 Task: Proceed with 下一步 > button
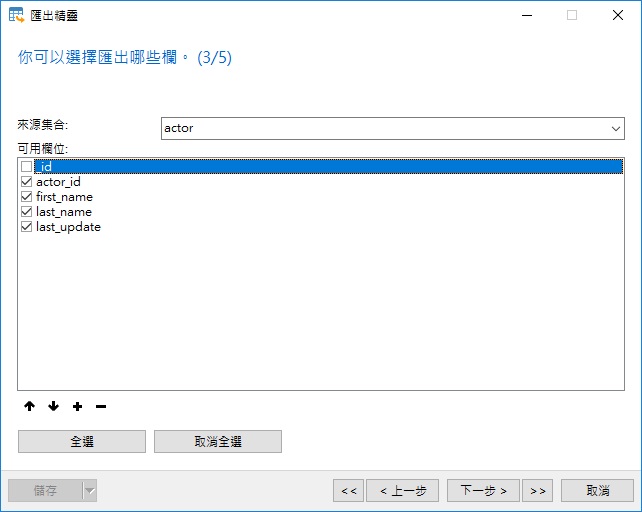483,490
